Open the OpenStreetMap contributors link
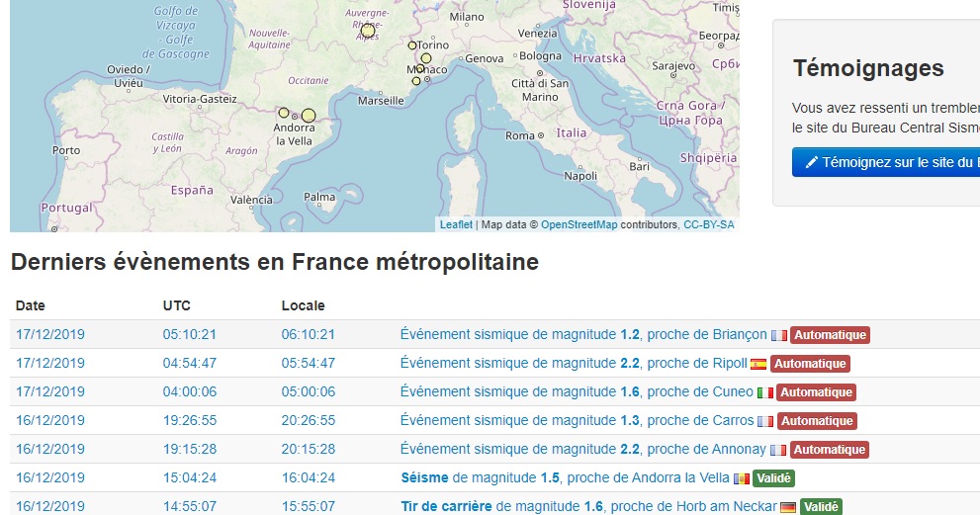980x515 pixels. (579, 224)
